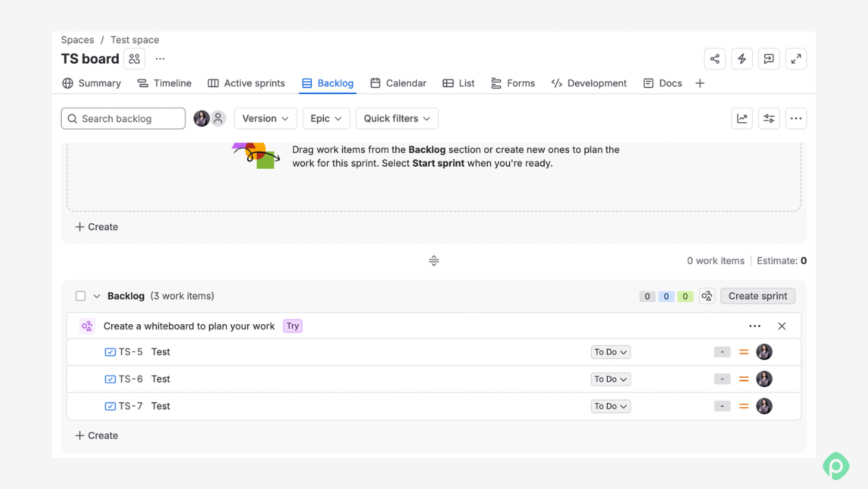
Task: Change status dropdown of TS-6
Action: (x=610, y=379)
